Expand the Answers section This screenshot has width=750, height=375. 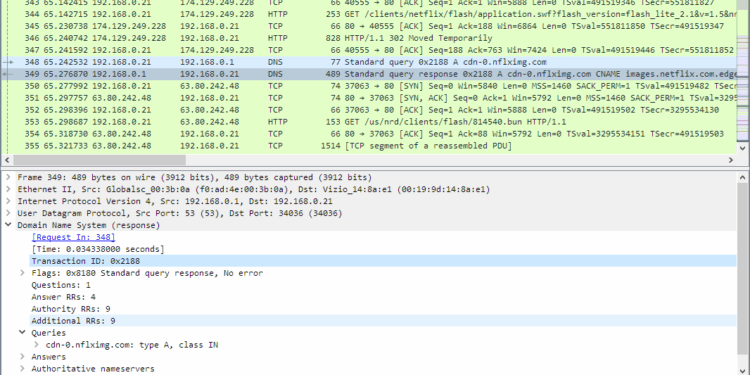point(22,357)
